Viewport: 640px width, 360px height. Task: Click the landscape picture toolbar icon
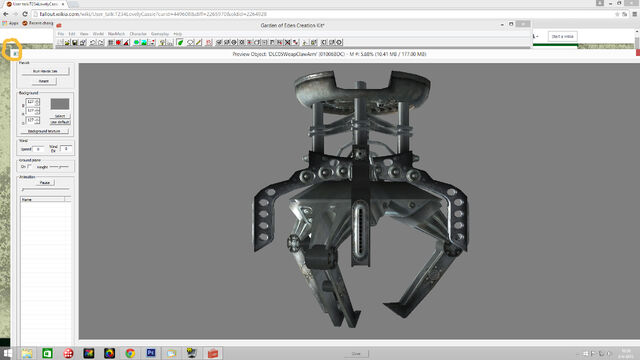(x=144, y=42)
